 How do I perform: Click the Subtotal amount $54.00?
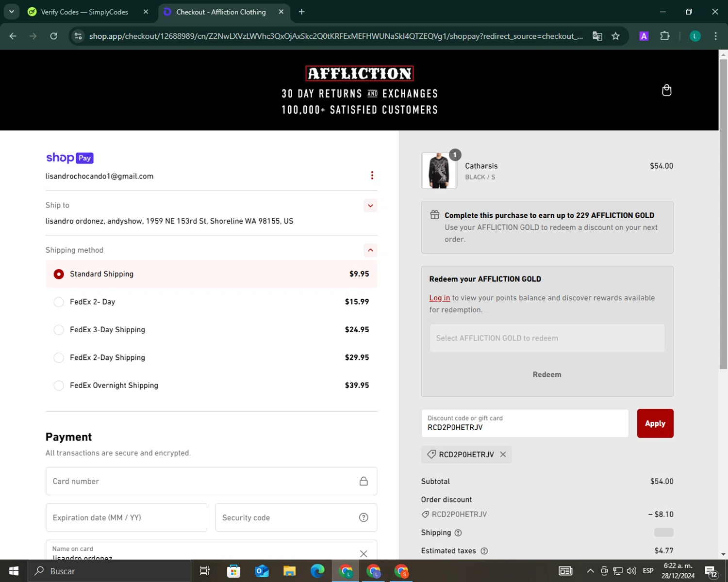(662, 482)
